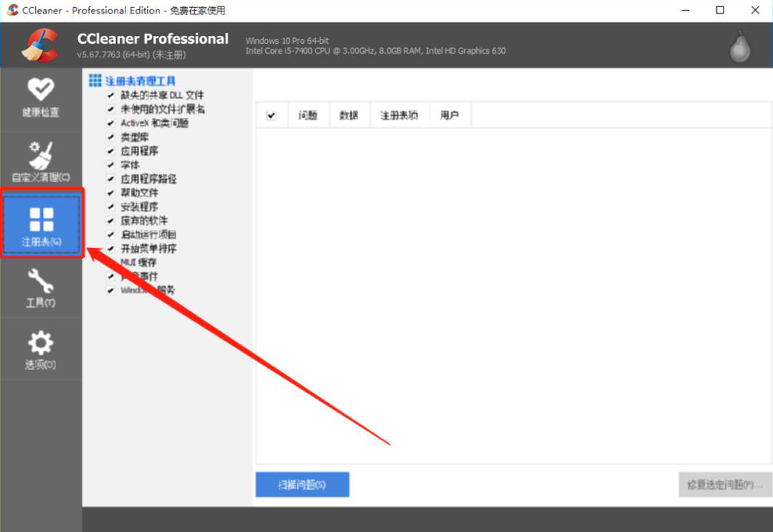Sort results by 用户 column header

click(x=450, y=115)
